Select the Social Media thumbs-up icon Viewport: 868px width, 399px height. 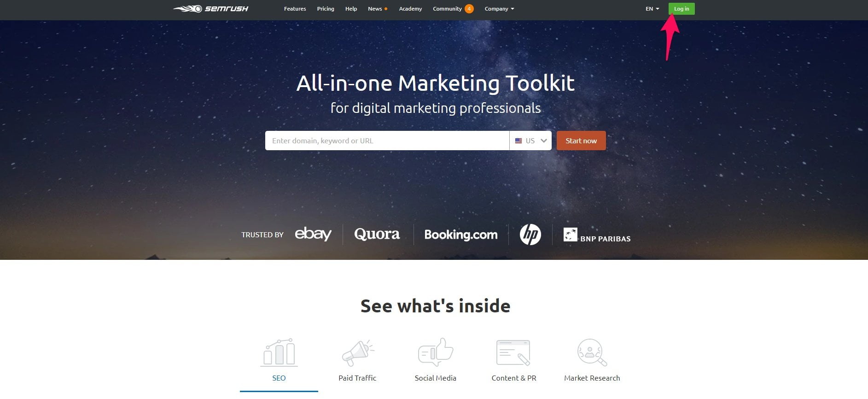tap(436, 352)
